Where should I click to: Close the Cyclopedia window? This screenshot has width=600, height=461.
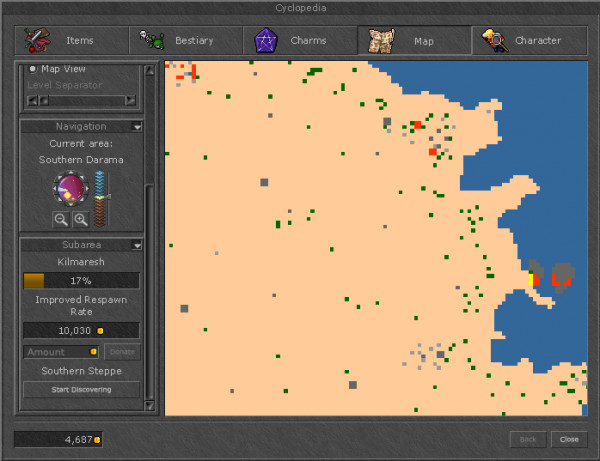tap(569, 440)
